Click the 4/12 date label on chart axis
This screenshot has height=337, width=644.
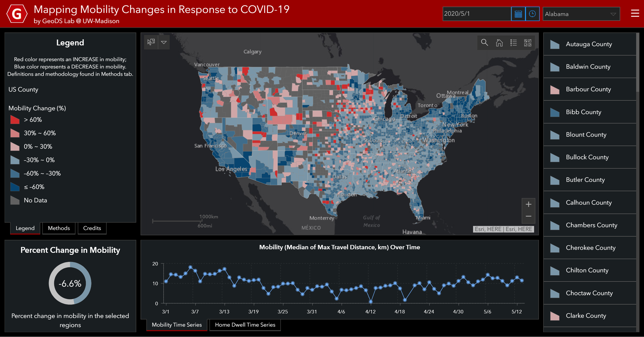370,312
